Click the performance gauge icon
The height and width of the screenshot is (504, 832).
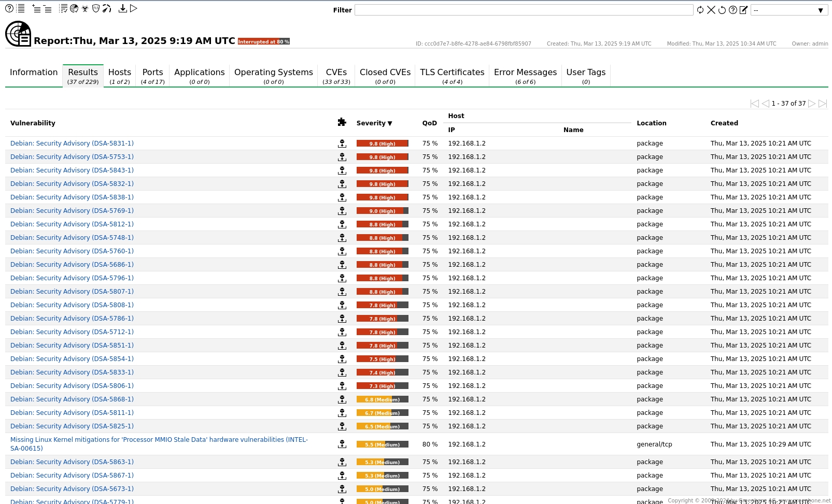click(x=107, y=8)
